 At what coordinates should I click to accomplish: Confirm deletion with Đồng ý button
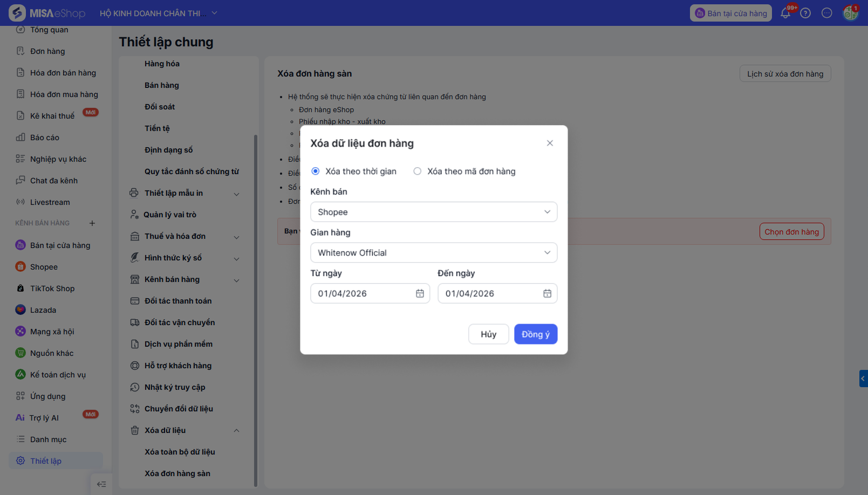tap(535, 334)
